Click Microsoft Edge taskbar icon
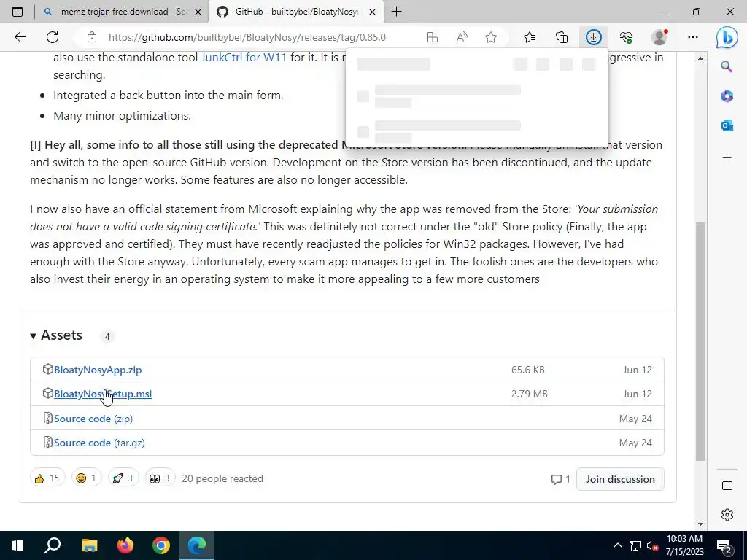 pyautogui.click(x=197, y=545)
